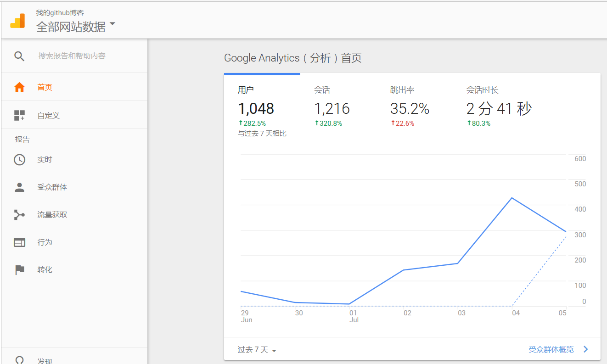Open the 受众群体 reports section
Screen dimensions: 607x364
pyautogui.click(x=74, y=187)
